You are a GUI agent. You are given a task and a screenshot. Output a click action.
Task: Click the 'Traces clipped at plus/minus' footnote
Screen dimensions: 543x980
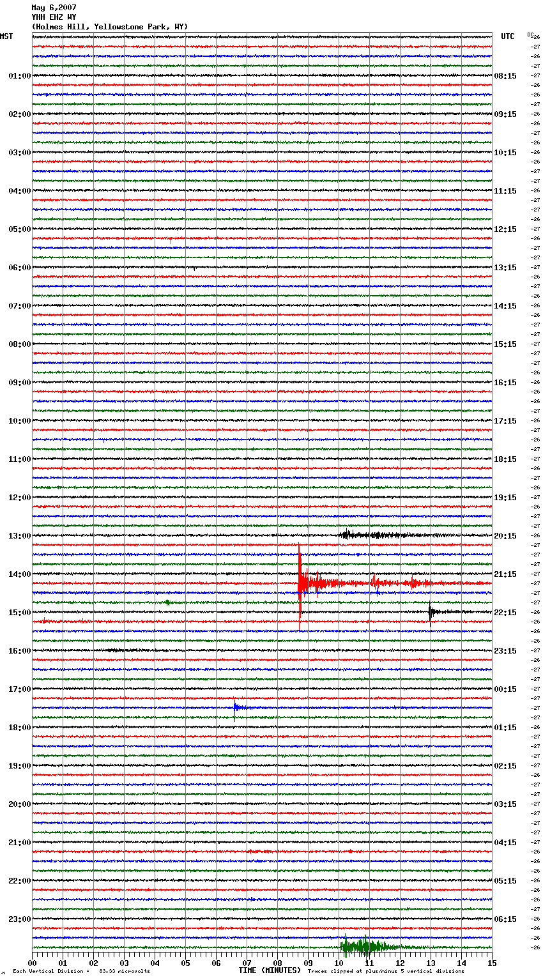[x=386, y=971]
